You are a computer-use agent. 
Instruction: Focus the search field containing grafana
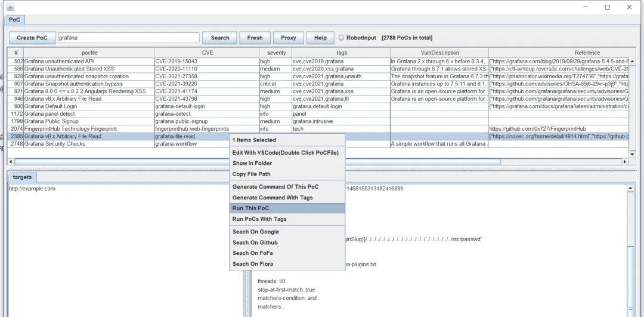click(129, 38)
